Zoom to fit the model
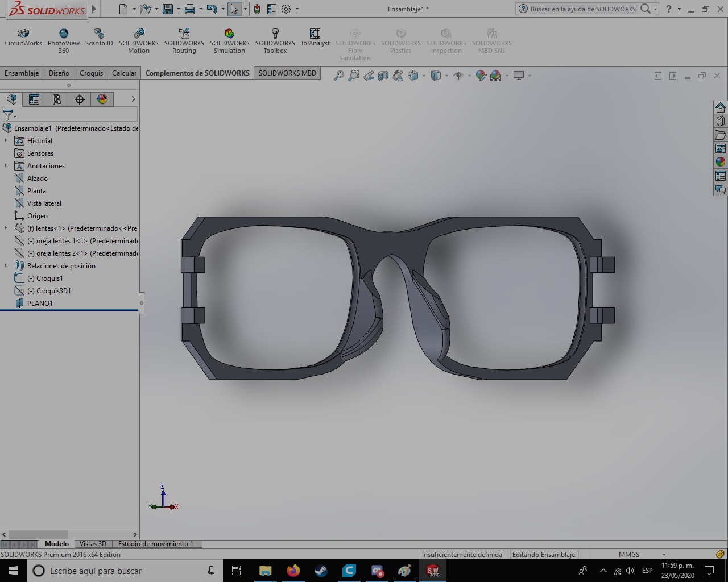This screenshot has width=728, height=582. coord(339,76)
